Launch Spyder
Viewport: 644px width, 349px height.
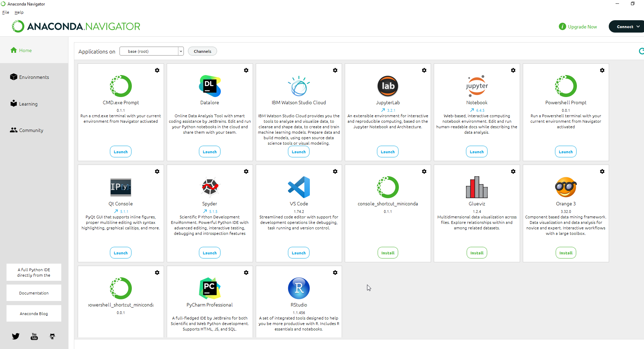[x=210, y=253]
